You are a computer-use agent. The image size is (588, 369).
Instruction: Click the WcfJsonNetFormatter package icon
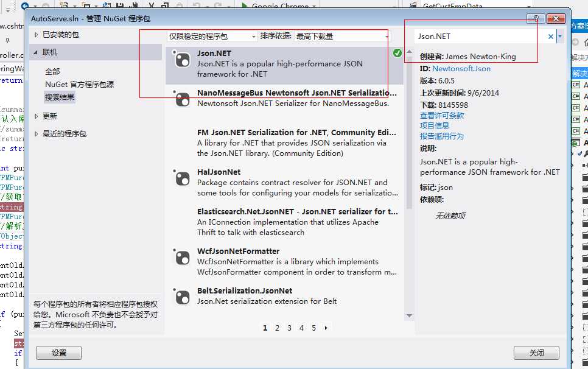click(x=182, y=256)
